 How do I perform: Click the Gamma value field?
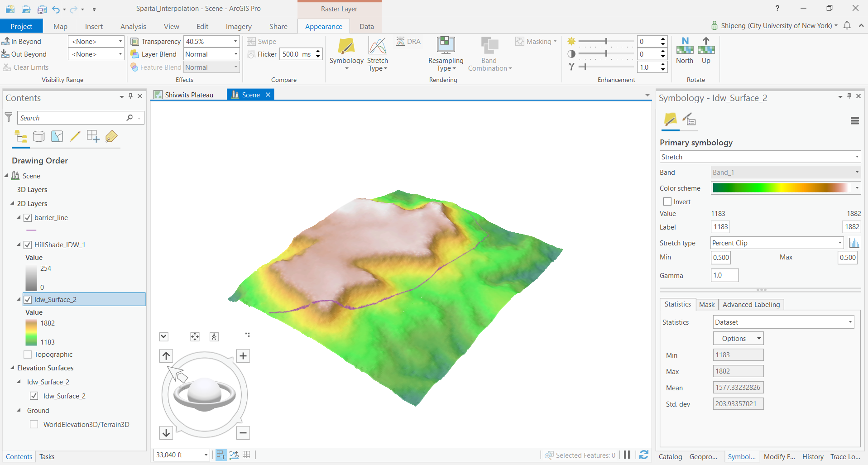point(724,275)
